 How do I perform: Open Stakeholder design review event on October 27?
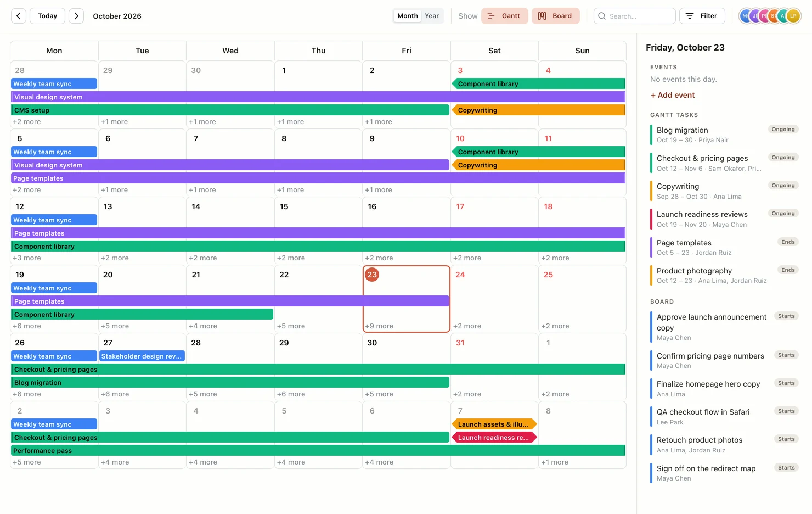tap(142, 356)
